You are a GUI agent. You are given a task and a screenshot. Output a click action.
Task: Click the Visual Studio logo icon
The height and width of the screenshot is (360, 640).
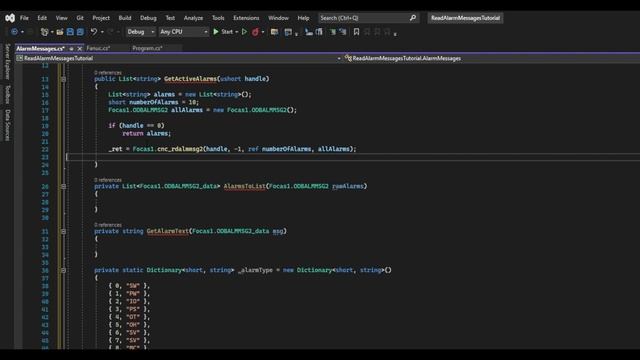click(10, 18)
